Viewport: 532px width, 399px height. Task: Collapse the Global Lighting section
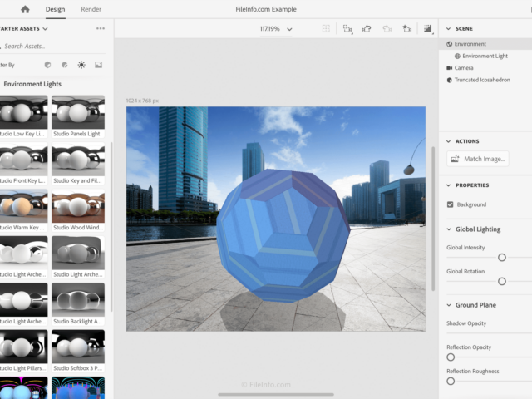[449, 229]
